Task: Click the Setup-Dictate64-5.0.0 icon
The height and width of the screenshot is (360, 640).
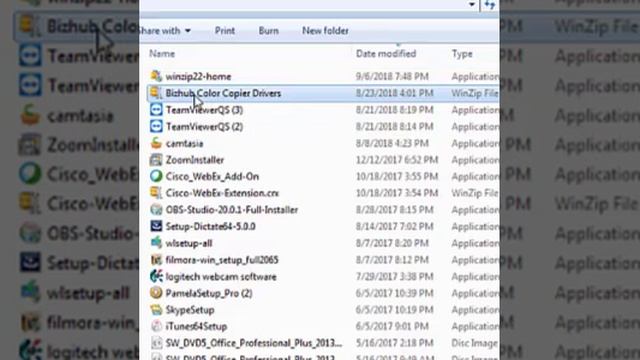Action: point(156,226)
